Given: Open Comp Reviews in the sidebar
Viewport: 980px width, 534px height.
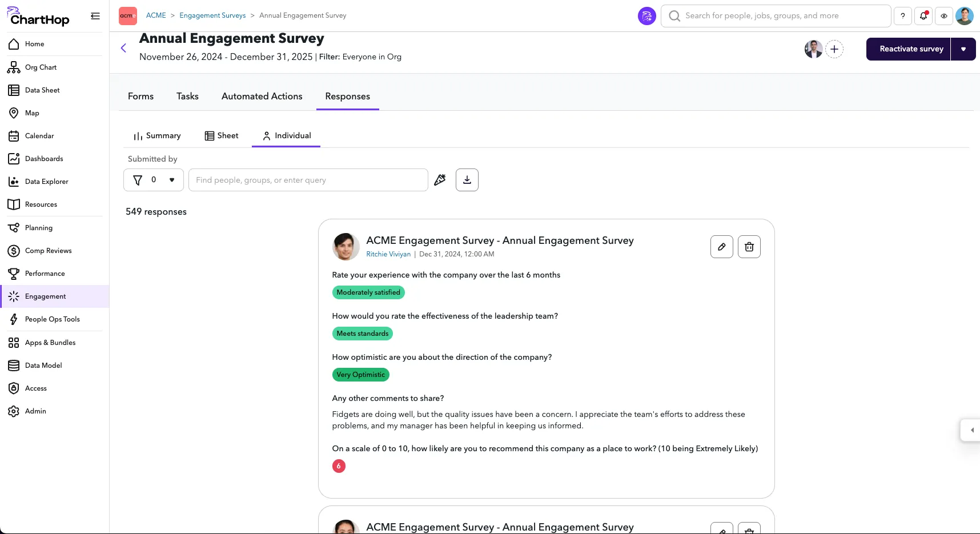Looking at the screenshot, I should [x=55, y=251].
